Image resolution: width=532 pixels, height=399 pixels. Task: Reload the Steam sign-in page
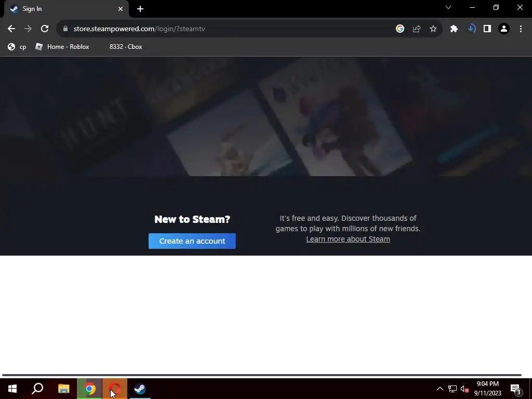[x=45, y=29]
